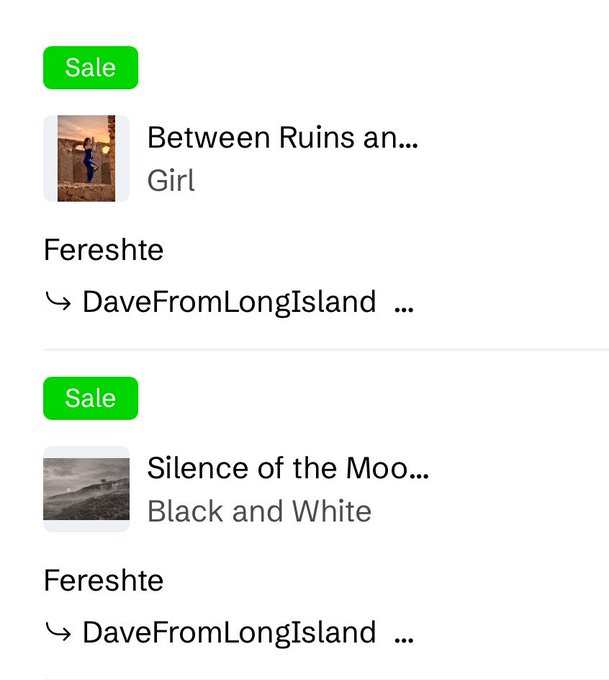View seller Fereshte in first sale

104,250
